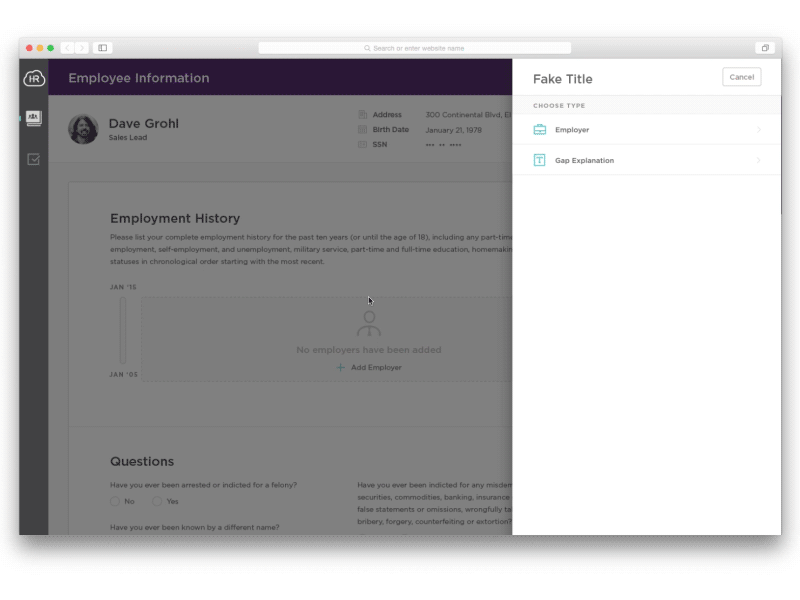Image resolution: width=800 pixels, height=600 pixels.
Task: Choose the Gap Explanation type row
Action: click(x=646, y=160)
